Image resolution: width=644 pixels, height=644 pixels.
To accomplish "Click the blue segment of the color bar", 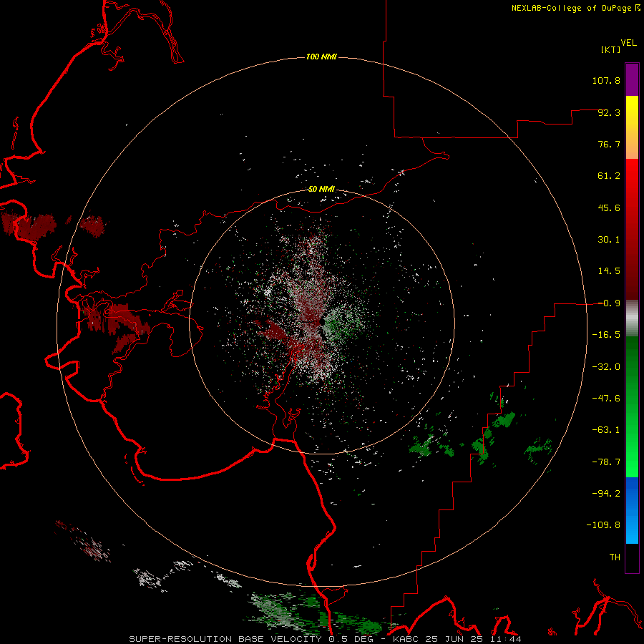I will 632,510.
